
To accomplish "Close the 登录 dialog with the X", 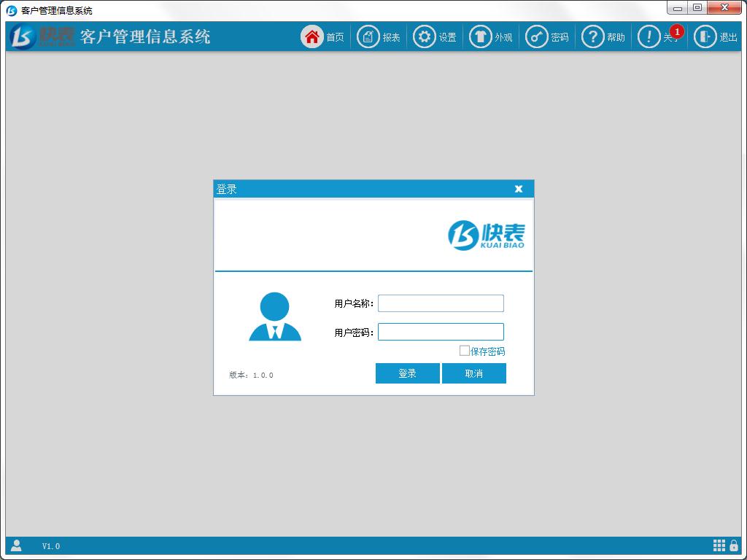I will click(x=519, y=189).
